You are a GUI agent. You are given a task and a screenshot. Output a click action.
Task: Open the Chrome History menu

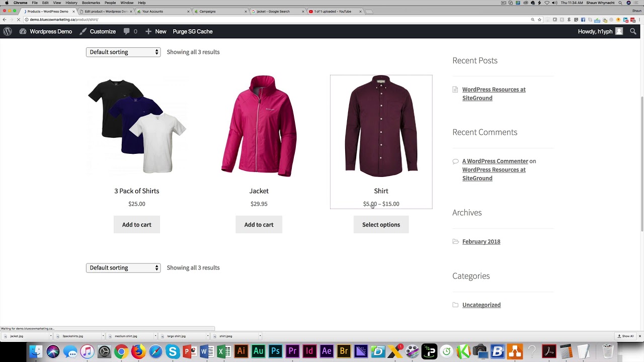coord(71,3)
